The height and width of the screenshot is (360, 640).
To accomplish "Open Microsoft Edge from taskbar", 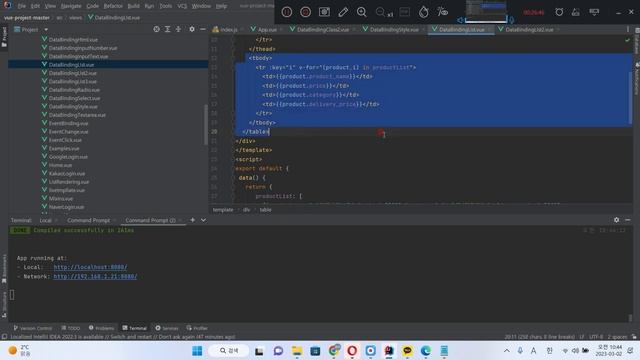I will (x=426, y=351).
